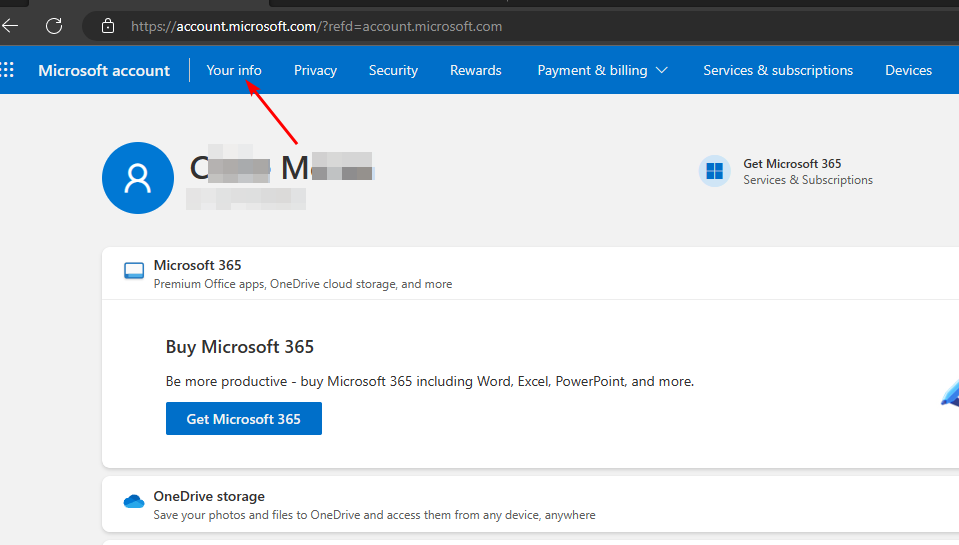Click the Microsoft account home title
The width and height of the screenshot is (959, 545).
pyautogui.click(x=104, y=70)
